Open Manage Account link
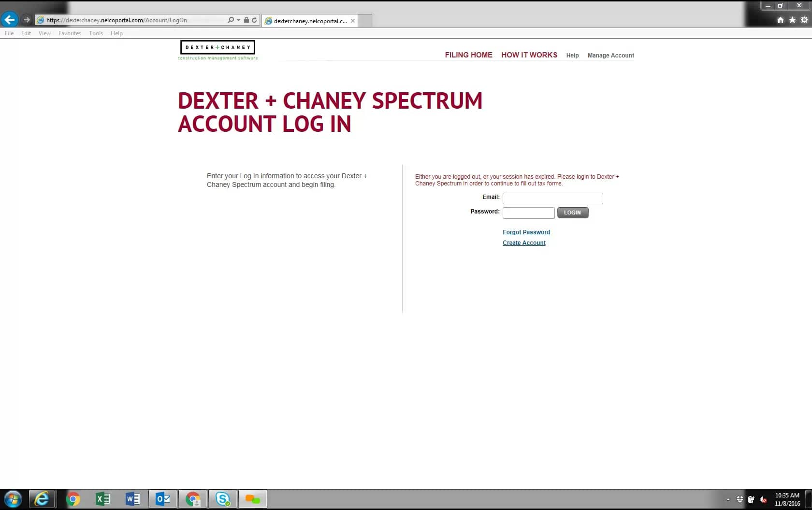 [x=610, y=56]
